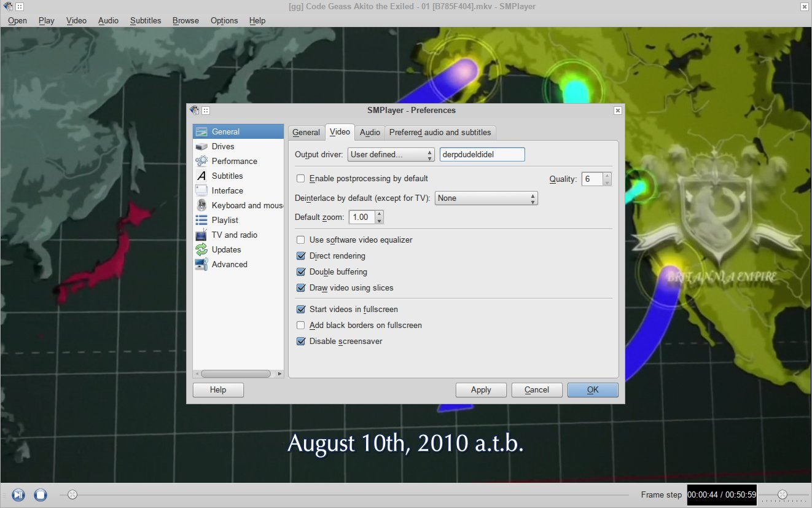Open the Subtitles menu in menu bar
812x508 pixels.
[146, 20]
